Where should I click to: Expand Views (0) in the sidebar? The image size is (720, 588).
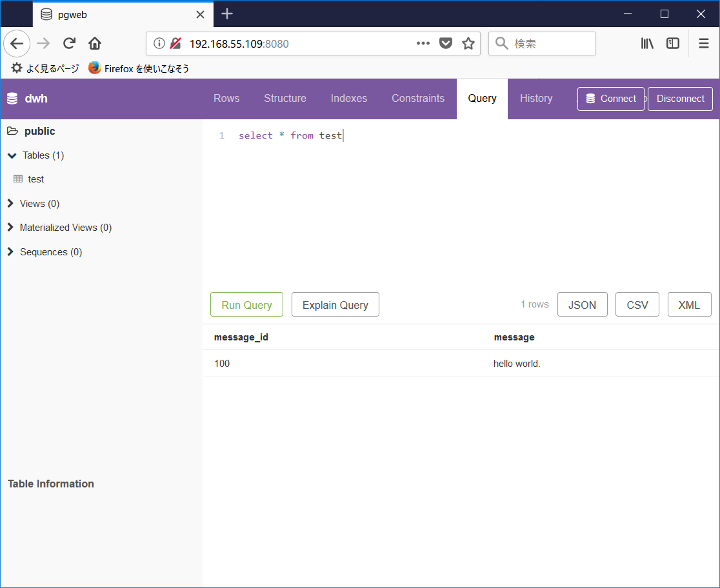10,203
